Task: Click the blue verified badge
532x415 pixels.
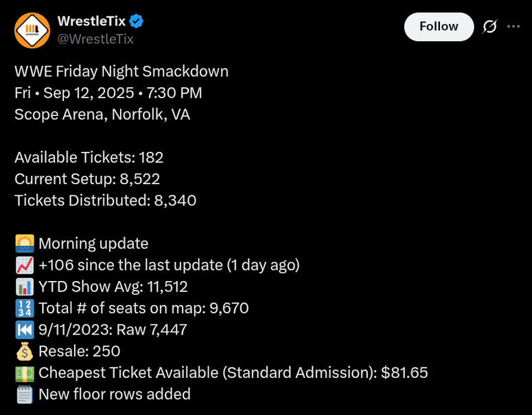Action: coord(137,22)
